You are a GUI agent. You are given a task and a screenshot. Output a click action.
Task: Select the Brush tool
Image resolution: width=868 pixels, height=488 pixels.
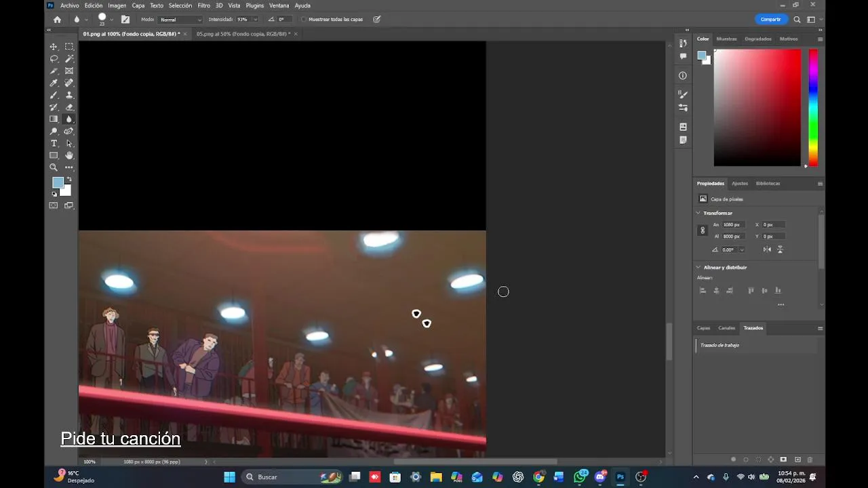tap(54, 95)
